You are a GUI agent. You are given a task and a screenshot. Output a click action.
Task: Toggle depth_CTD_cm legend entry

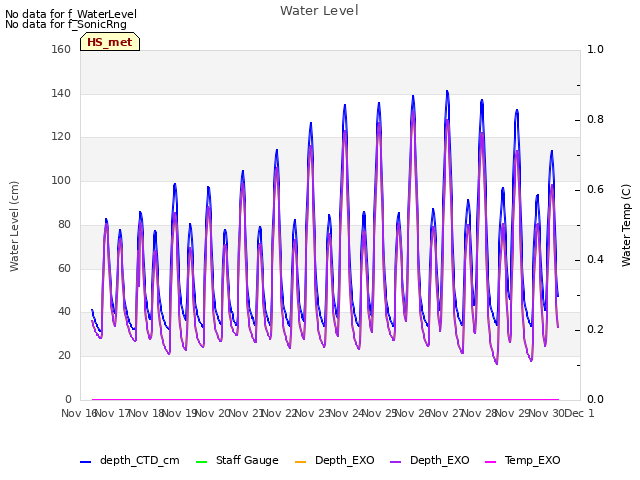[130, 460]
